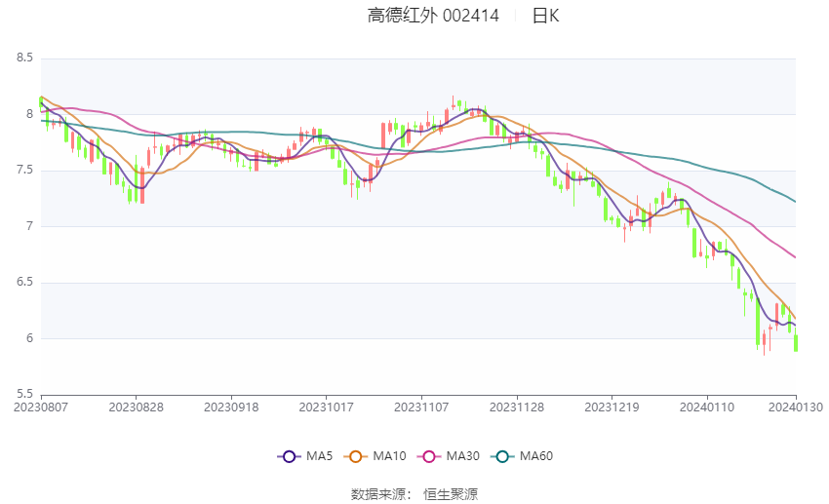The height and width of the screenshot is (504, 829).
Task: Click the purple MA5 legend circle marker
Action: 287,456
